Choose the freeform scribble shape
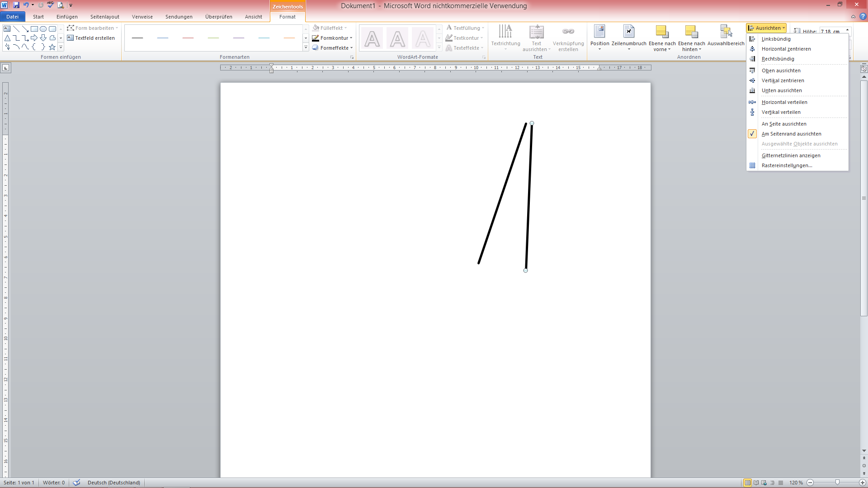This screenshot has width=868, height=488. pos(7,47)
